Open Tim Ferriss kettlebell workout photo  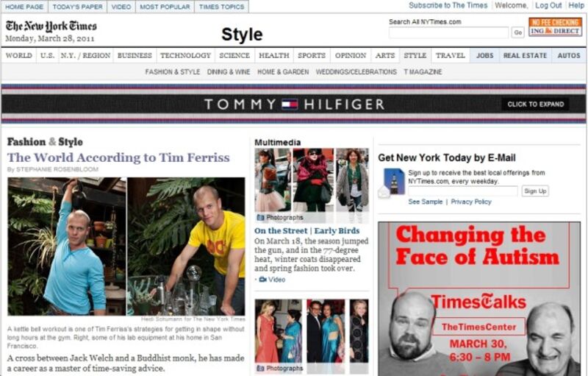[67, 246]
